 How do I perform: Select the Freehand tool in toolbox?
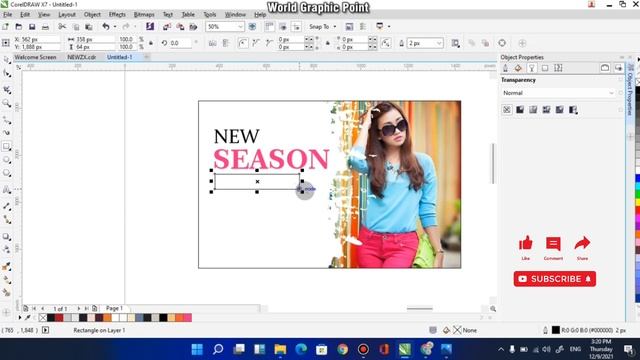click(x=7, y=120)
